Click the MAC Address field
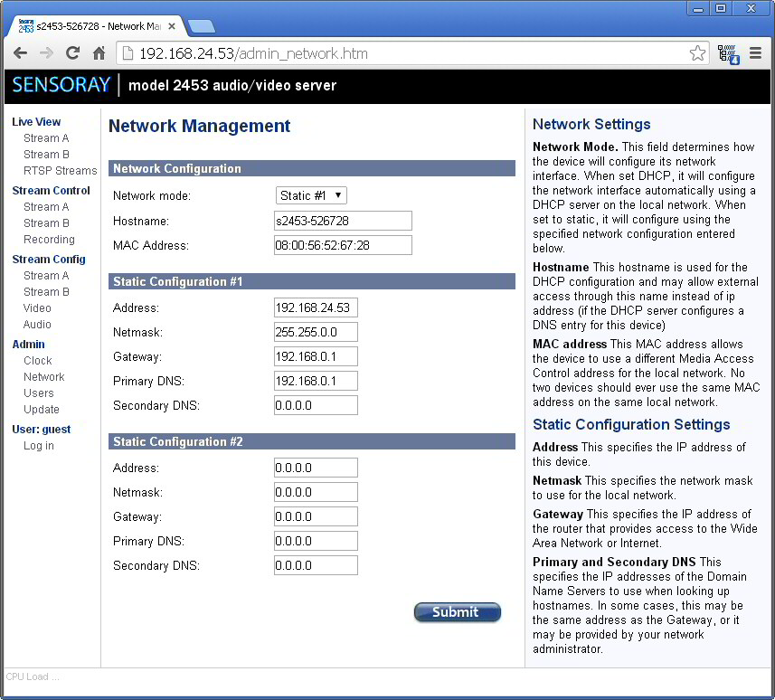The width and height of the screenshot is (775, 700). point(343,245)
